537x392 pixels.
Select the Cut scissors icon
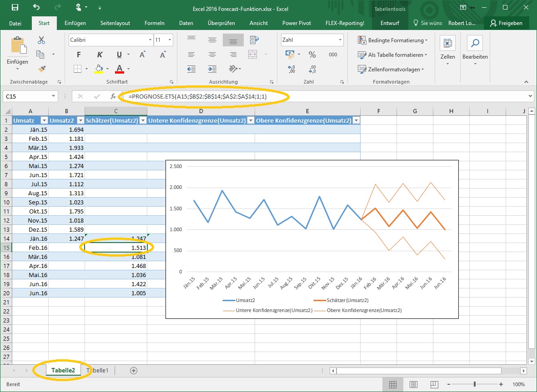point(41,40)
